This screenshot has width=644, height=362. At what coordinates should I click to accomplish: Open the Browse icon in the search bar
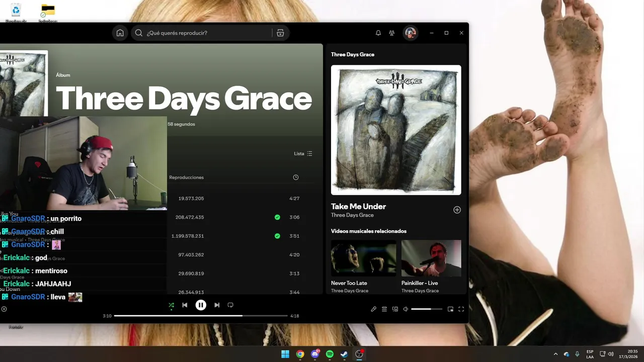pos(280,33)
